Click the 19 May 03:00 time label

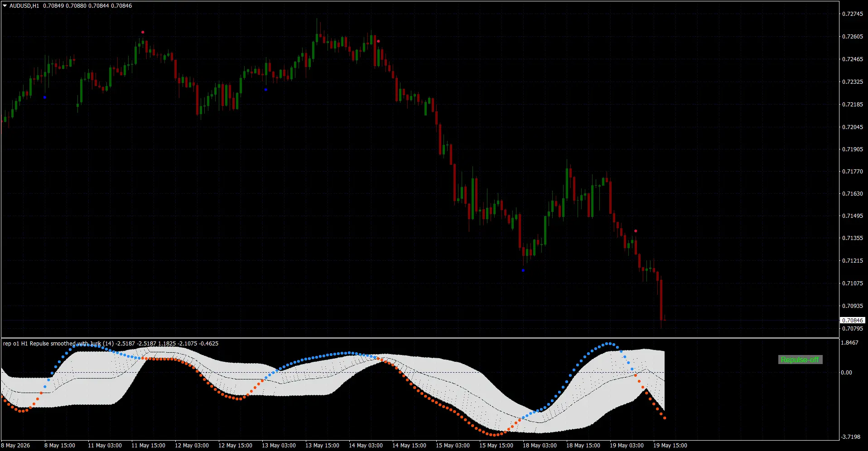pyautogui.click(x=627, y=446)
